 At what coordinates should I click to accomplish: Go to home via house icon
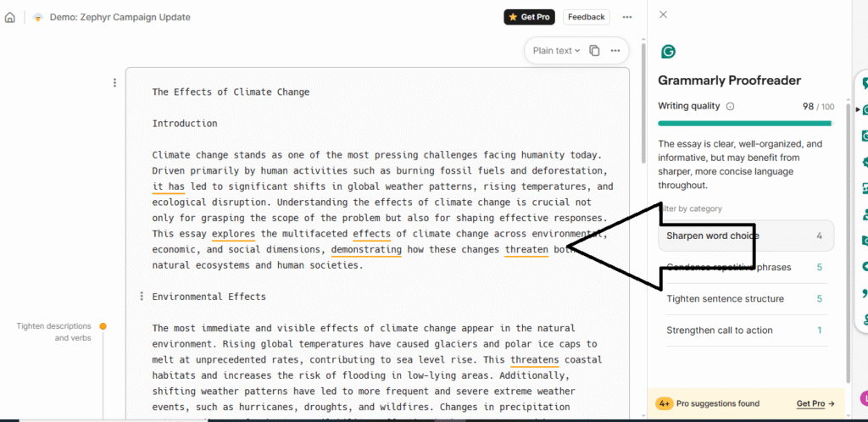10,17
